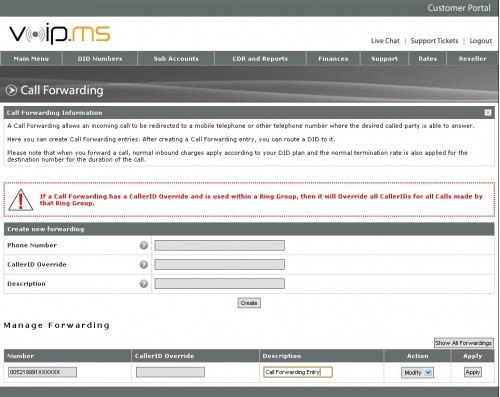Open the Sub Accounts menu
This screenshot has height=397, width=500.
(x=176, y=59)
